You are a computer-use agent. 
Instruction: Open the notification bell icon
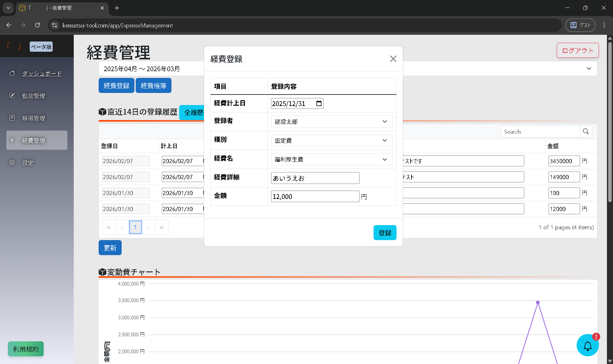[588, 345]
